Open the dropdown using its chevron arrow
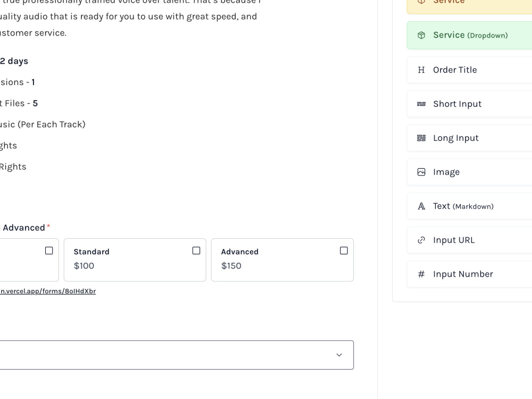Screen dimensions: 532x399 coord(339,354)
